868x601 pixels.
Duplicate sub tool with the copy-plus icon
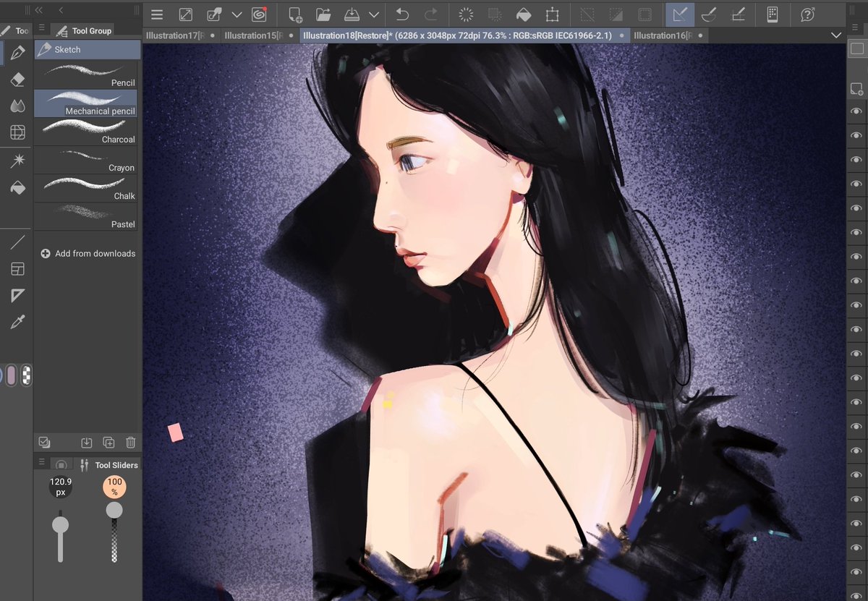click(x=109, y=443)
